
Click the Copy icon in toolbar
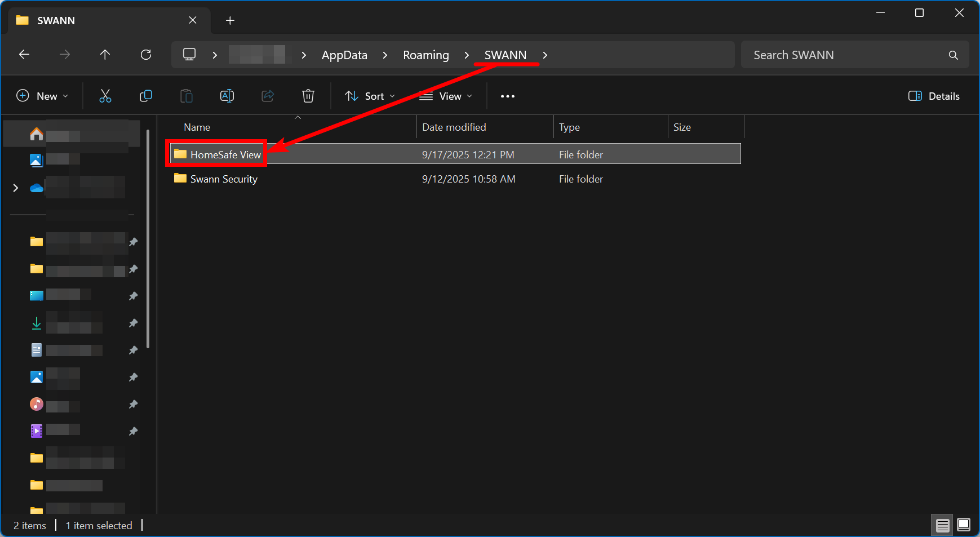pos(145,96)
